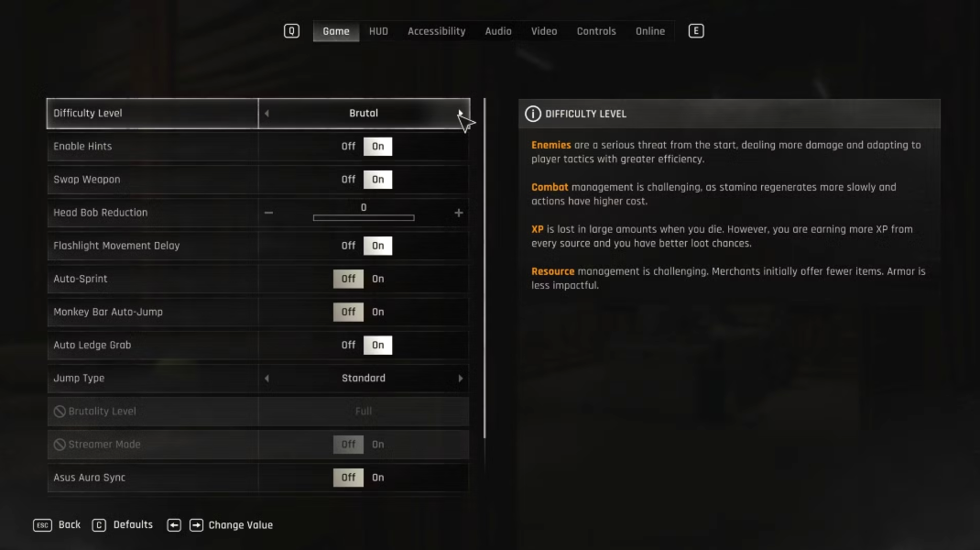Screen dimensions: 980x550
Task: Decrease Head Bob Reduction with minus icon
Action: pyautogui.click(x=268, y=213)
